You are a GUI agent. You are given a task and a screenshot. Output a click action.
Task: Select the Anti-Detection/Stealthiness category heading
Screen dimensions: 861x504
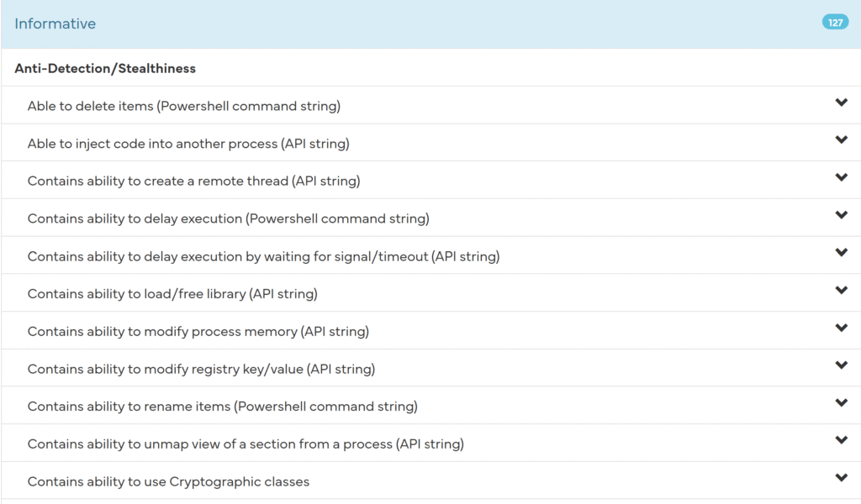(105, 68)
